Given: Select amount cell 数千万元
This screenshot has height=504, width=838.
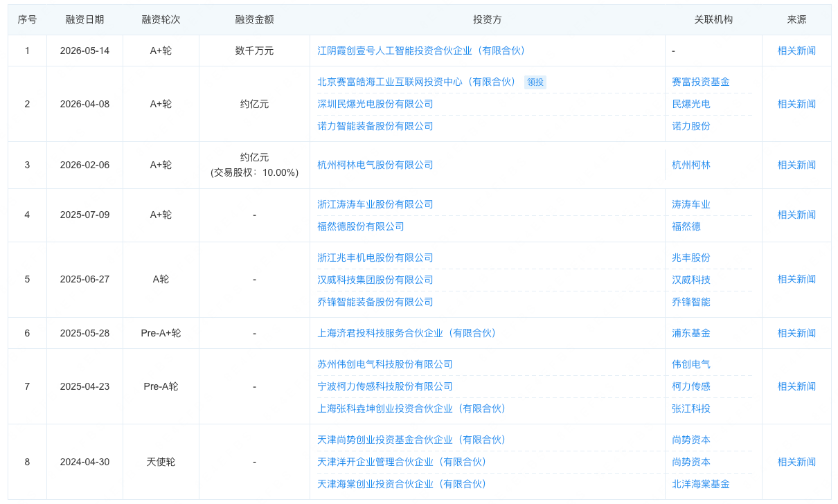Looking at the screenshot, I should pos(254,51).
